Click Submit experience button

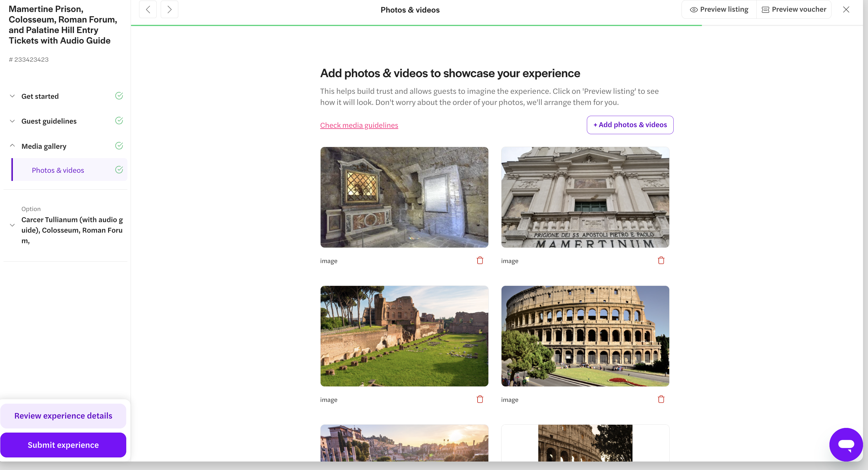tap(63, 445)
